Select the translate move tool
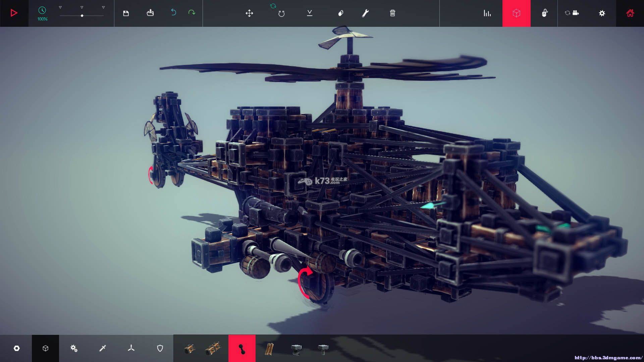 coord(249,13)
